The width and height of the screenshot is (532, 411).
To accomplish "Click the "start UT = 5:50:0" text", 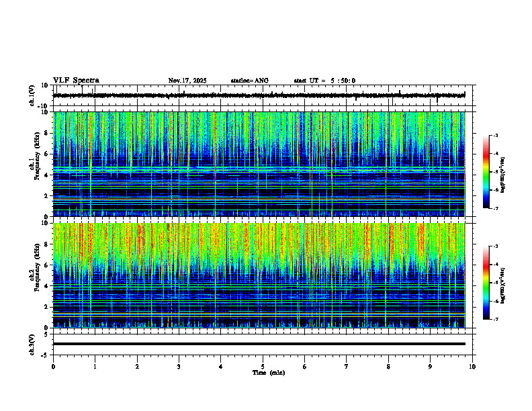I will (x=324, y=81).
